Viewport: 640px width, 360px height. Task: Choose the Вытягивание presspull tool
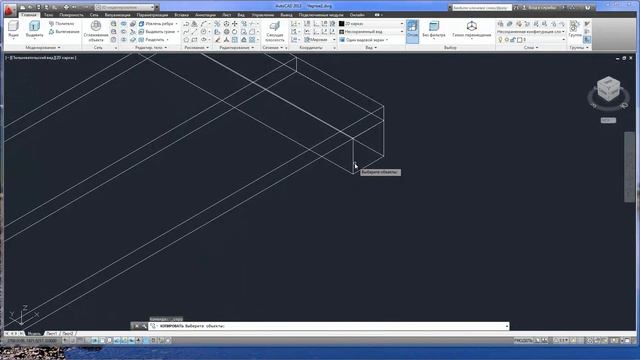[64, 31]
